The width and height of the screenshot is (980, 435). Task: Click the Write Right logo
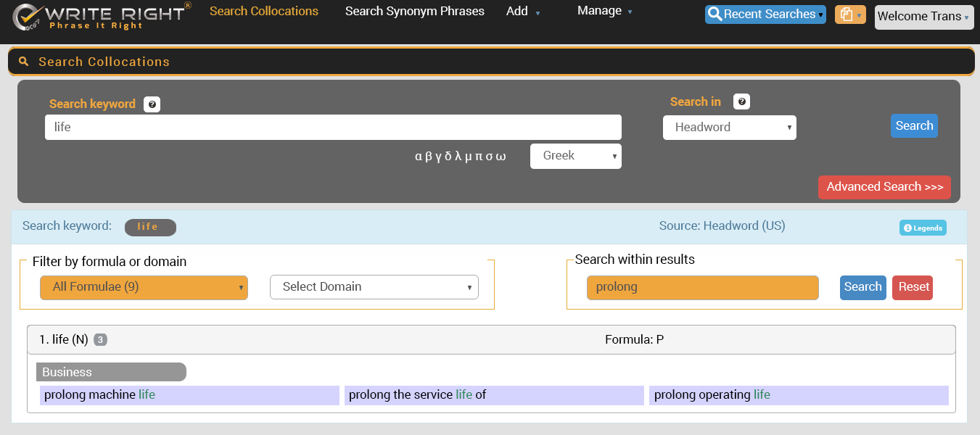coord(102,16)
